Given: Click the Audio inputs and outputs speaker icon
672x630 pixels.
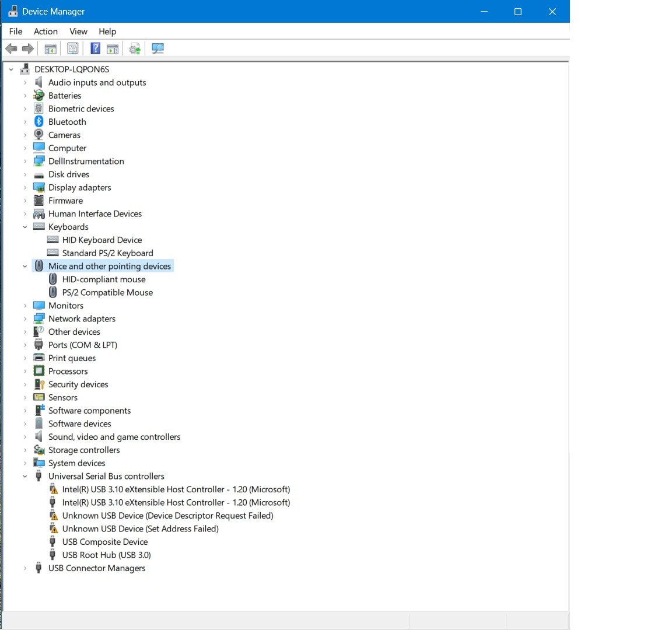Looking at the screenshot, I should pyautogui.click(x=39, y=82).
